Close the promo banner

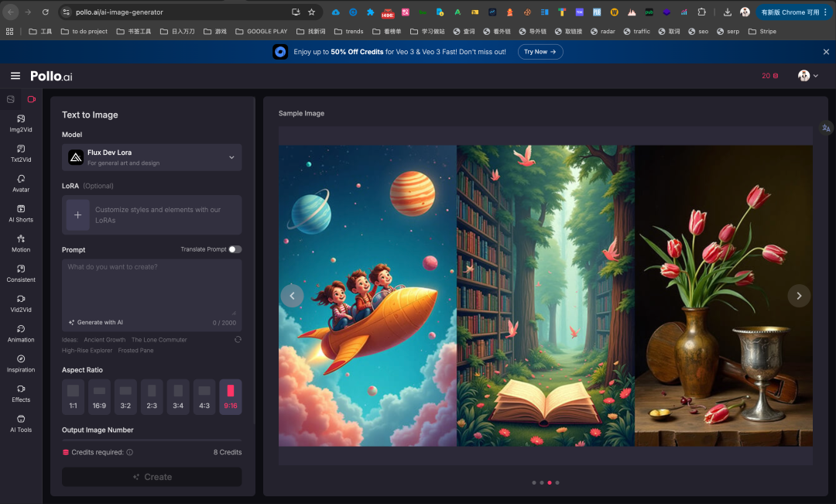(826, 52)
